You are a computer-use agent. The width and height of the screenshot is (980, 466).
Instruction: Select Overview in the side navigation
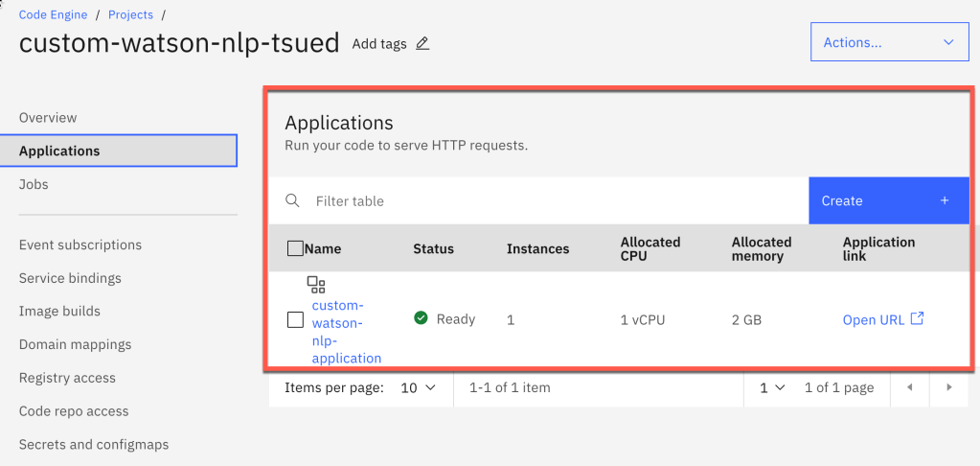pyautogui.click(x=48, y=118)
